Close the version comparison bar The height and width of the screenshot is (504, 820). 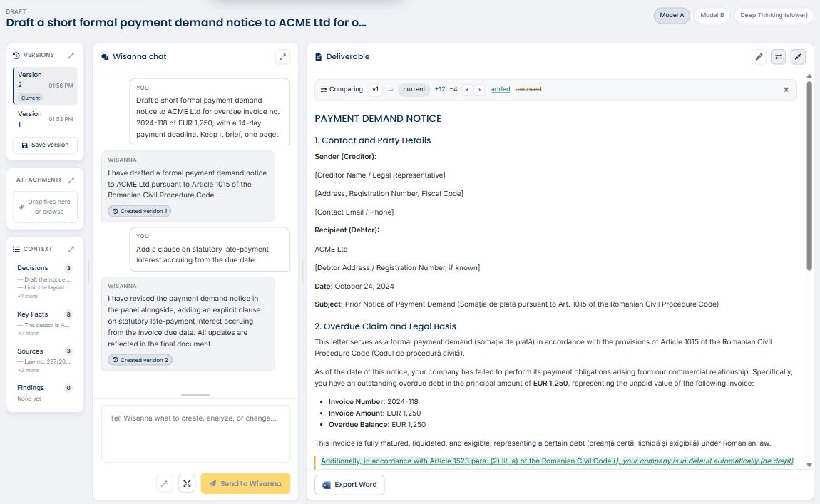[x=786, y=90]
